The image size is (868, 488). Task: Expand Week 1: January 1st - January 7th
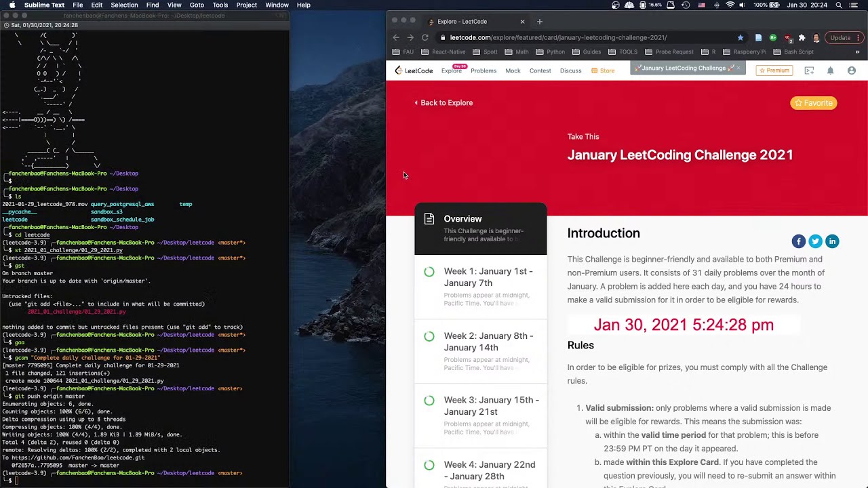tap(481, 287)
